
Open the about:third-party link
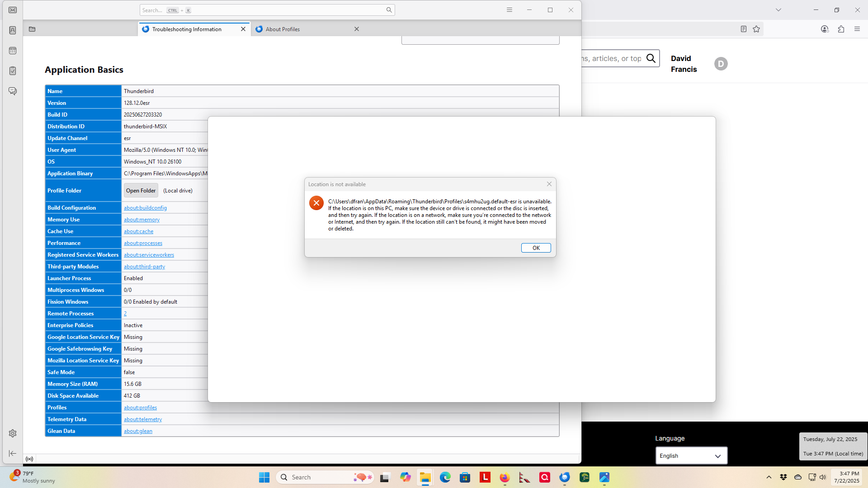click(144, 267)
